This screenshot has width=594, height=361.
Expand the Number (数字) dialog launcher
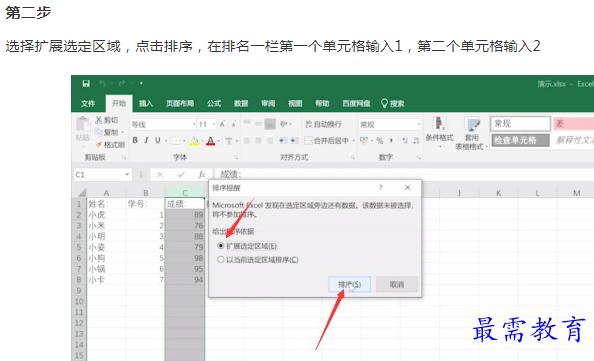pos(419,157)
